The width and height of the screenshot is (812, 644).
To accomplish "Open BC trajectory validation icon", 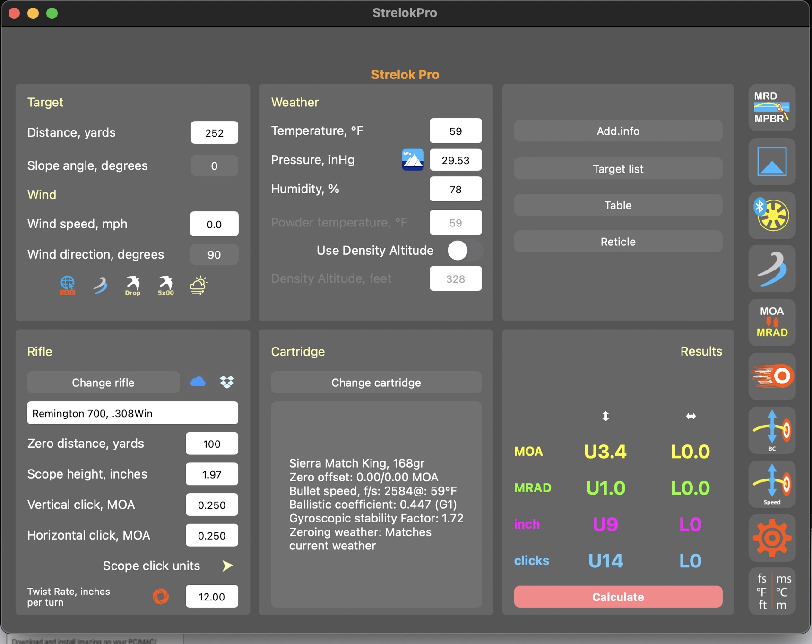I will pos(772,430).
